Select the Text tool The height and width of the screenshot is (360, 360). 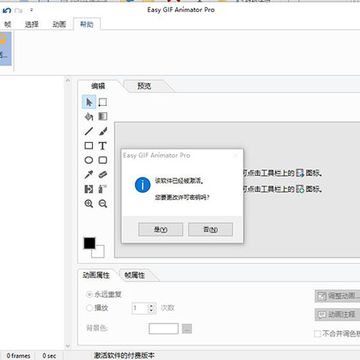coord(103,146)
